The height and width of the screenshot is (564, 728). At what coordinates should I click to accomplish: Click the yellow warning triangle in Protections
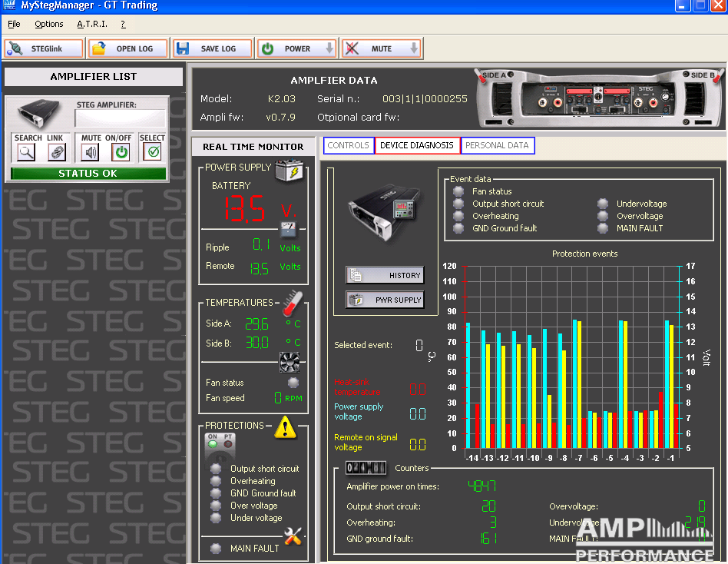[x=285, y=426]
